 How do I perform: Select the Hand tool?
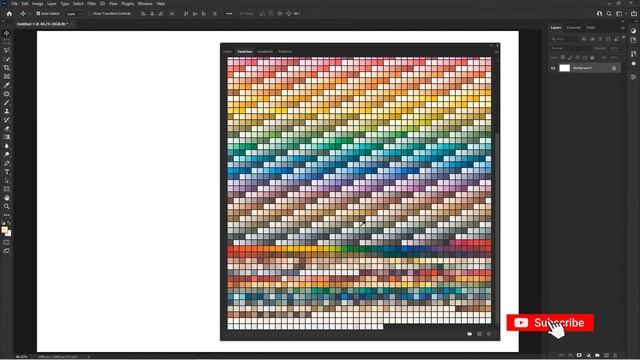pyautogui.click(x=7, y=198)
